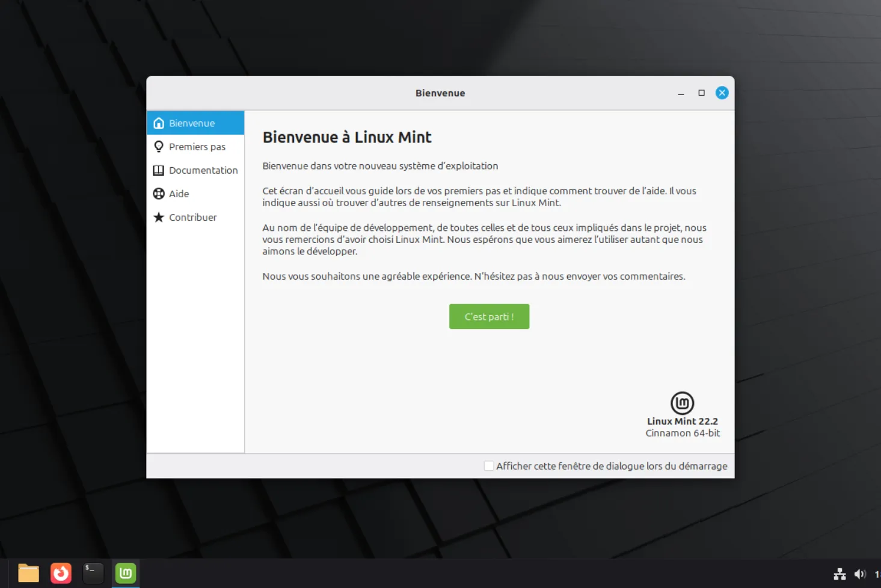Maximize the Bienvenue window
Image resolution: width=881 pixels, height=588 pixels.
click(701, 93)
